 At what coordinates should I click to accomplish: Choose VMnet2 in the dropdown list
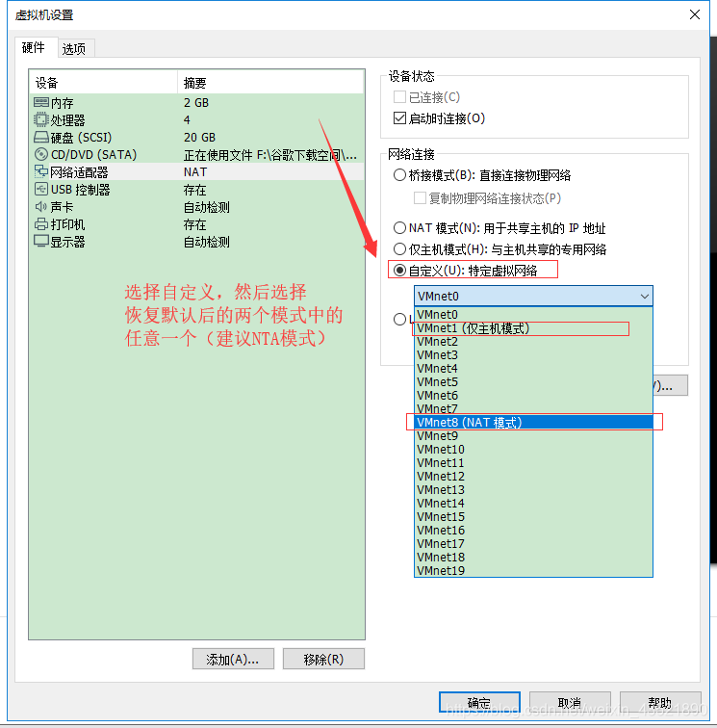[533, 342]
